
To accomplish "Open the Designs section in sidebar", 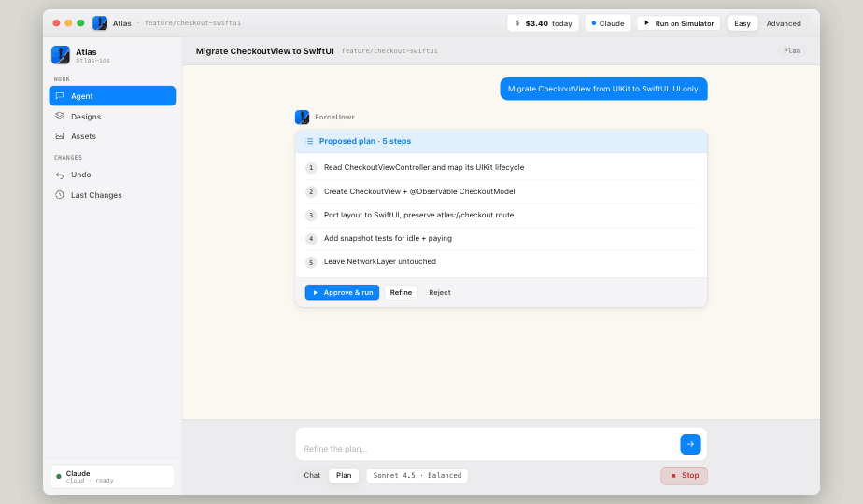I will point(112,116).
